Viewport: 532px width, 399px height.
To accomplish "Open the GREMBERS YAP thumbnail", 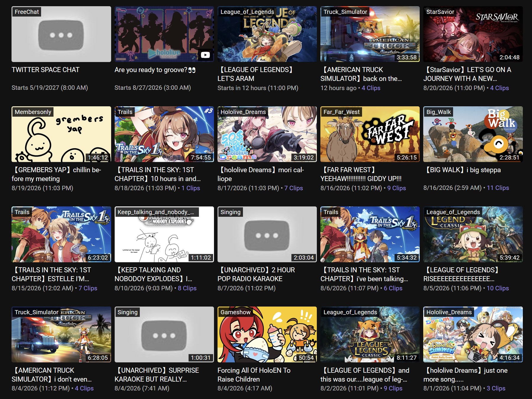I will pyautogui.click(x=61, y=134).
